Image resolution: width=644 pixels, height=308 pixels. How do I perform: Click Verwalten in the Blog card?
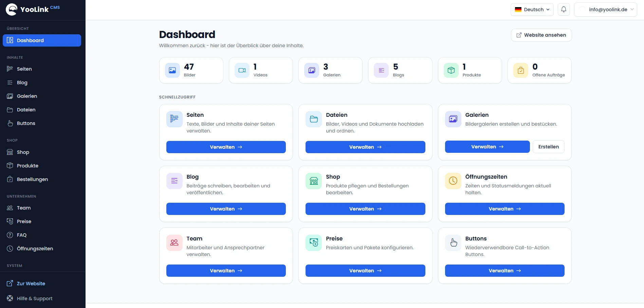[x=226, y=209]
